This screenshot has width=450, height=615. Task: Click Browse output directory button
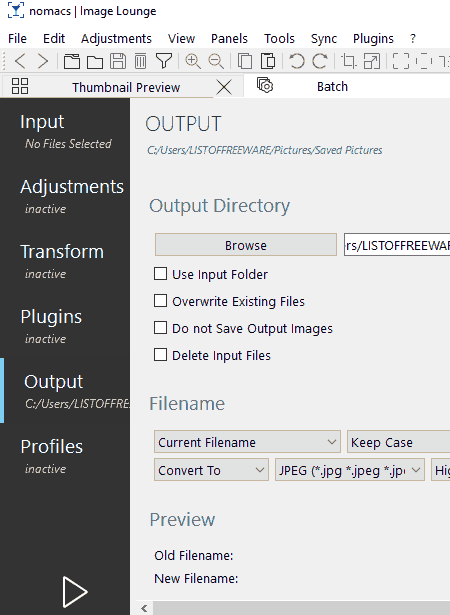[246, 245]
